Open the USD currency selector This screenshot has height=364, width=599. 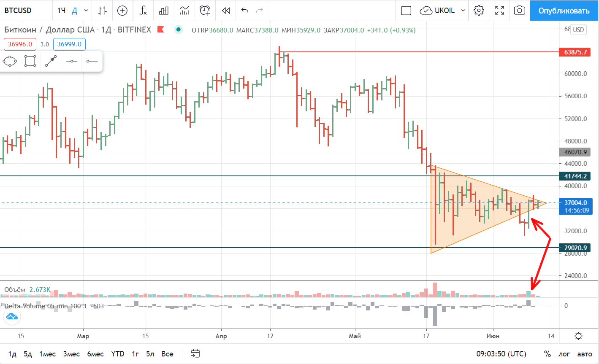coord(578,30)
